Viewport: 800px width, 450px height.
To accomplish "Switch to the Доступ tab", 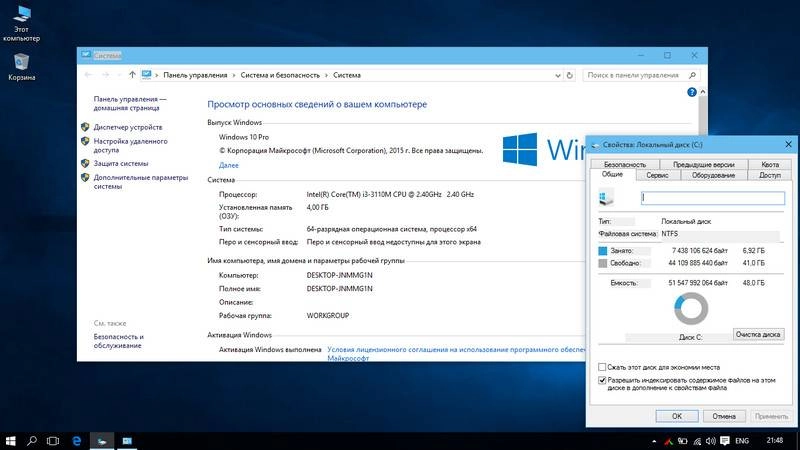I will 770,175.
